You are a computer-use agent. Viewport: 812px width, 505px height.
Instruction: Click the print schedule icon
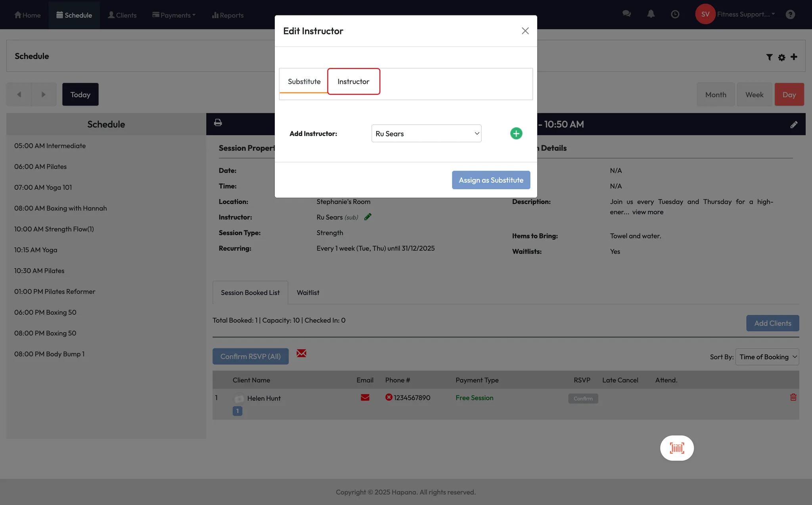[x=218, y=123]
